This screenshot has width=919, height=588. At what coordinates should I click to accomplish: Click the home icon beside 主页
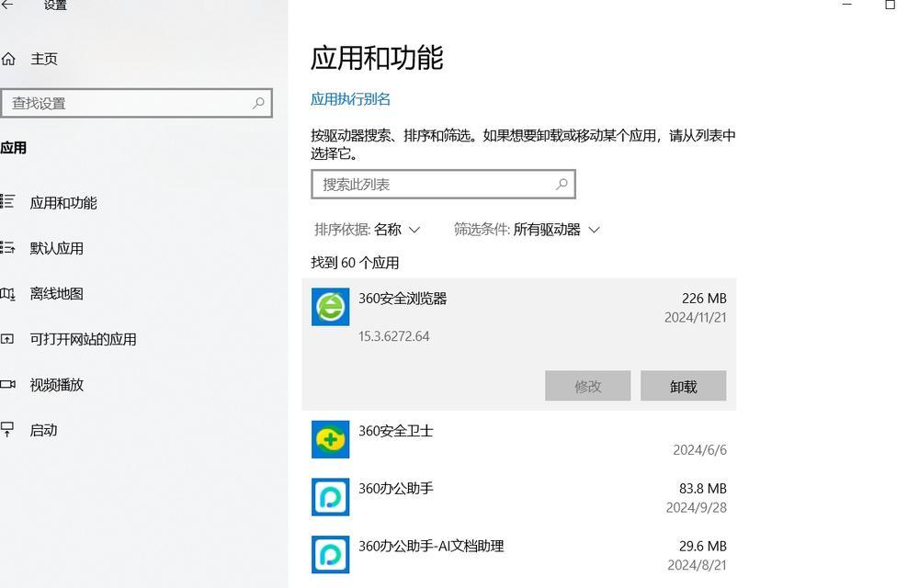[8, 59]
